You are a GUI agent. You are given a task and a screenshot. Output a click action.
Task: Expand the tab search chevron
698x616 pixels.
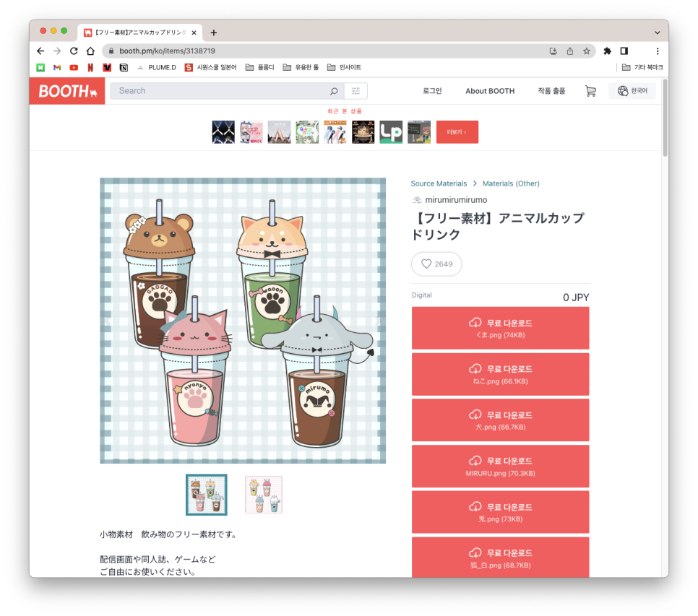pos(657,32)
